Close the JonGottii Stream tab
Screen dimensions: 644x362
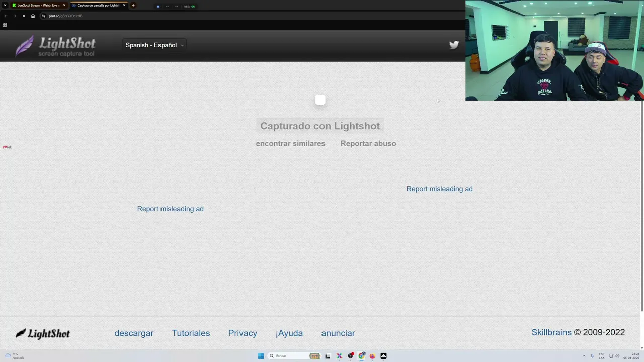click(x=64, y=5)
